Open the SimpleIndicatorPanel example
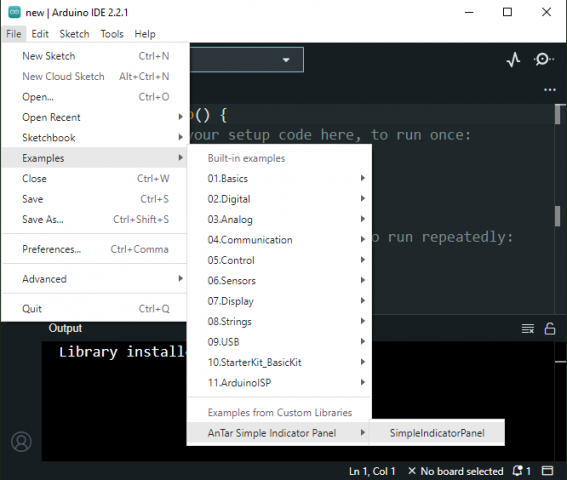 point(437,433)
